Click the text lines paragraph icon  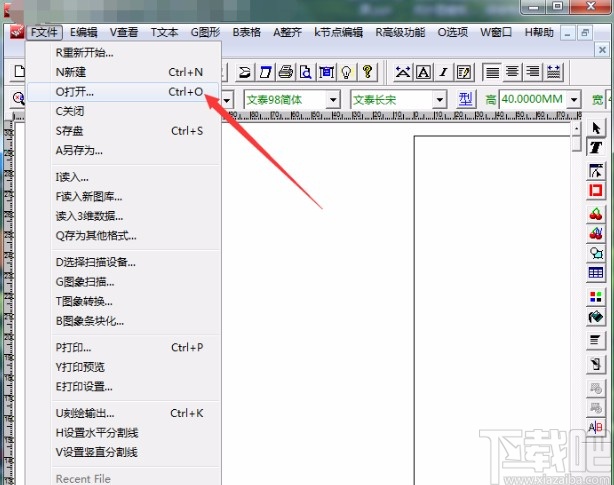[x=596, y=340]
